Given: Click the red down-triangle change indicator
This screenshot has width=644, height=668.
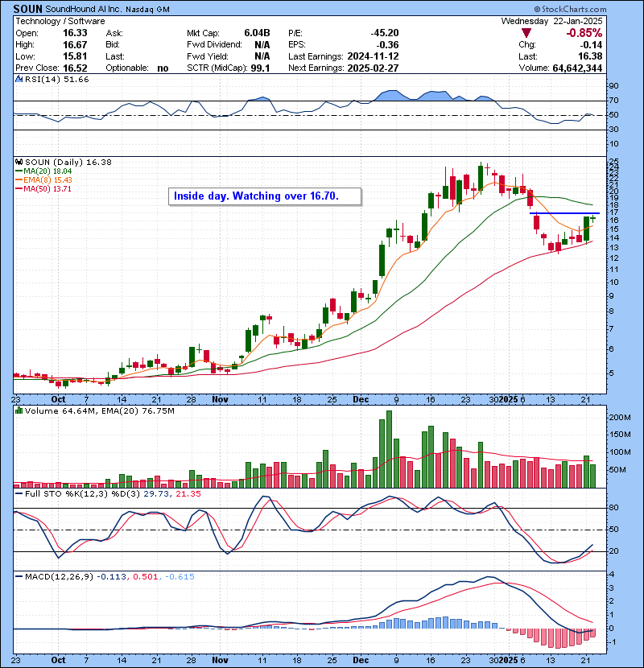Looking at the screenshot, I should 526,33.
